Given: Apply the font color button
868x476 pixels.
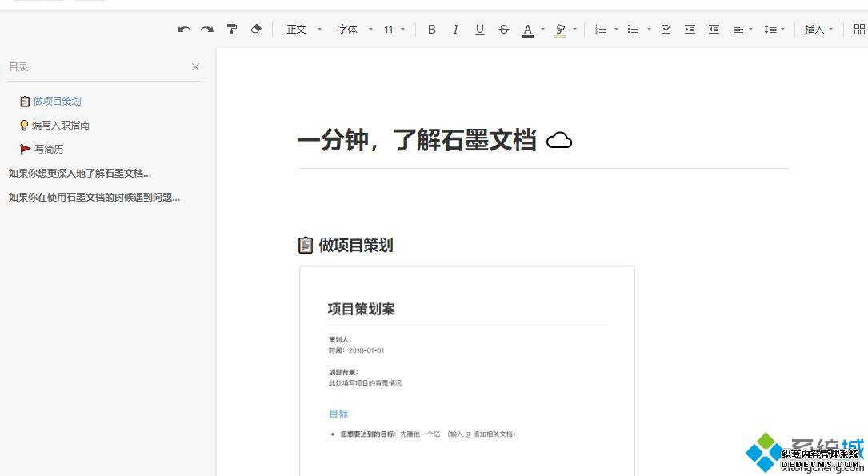Looking at the screenshot, I should (x=528, y=30).
